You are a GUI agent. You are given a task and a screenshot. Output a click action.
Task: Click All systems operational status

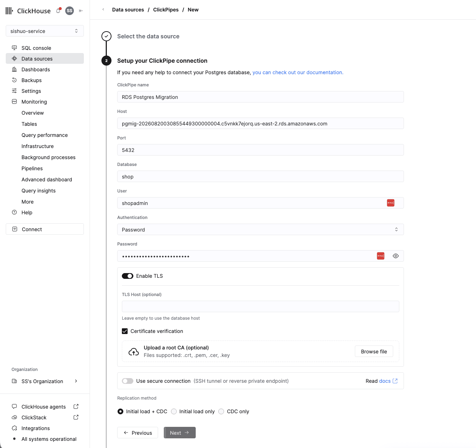click(49, 439)
